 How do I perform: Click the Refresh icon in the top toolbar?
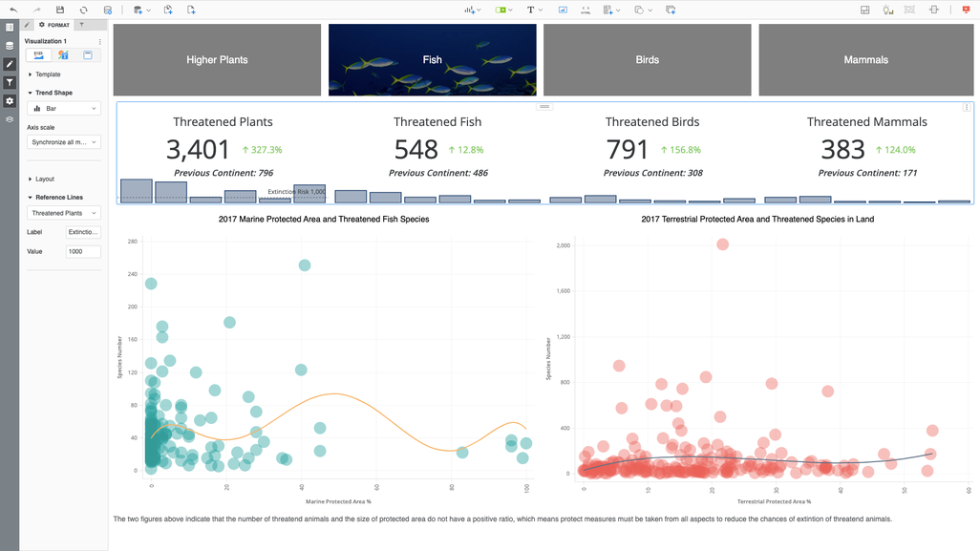84,10
